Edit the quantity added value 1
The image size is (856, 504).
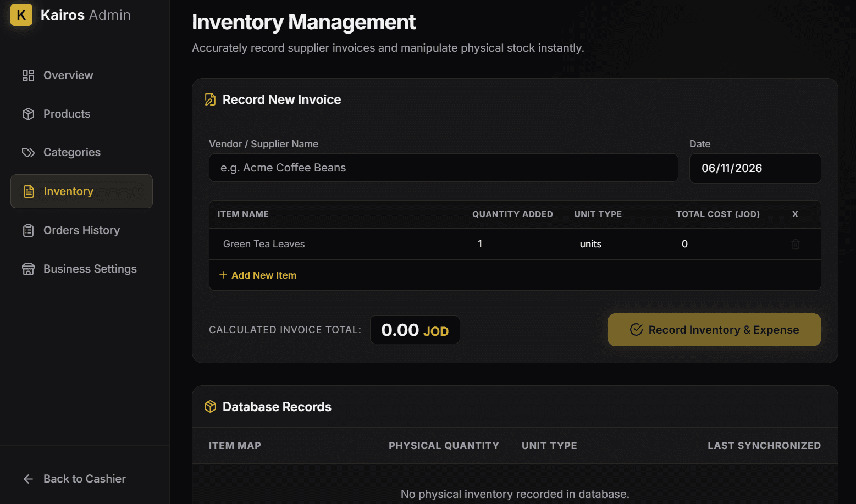coord(515,244)
